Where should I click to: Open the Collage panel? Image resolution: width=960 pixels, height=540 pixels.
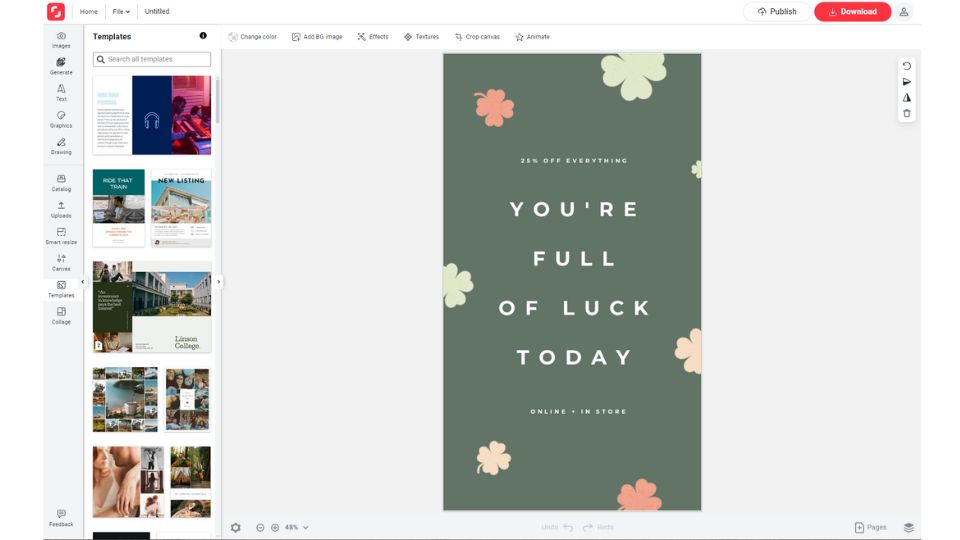click(x=61, y=315)
